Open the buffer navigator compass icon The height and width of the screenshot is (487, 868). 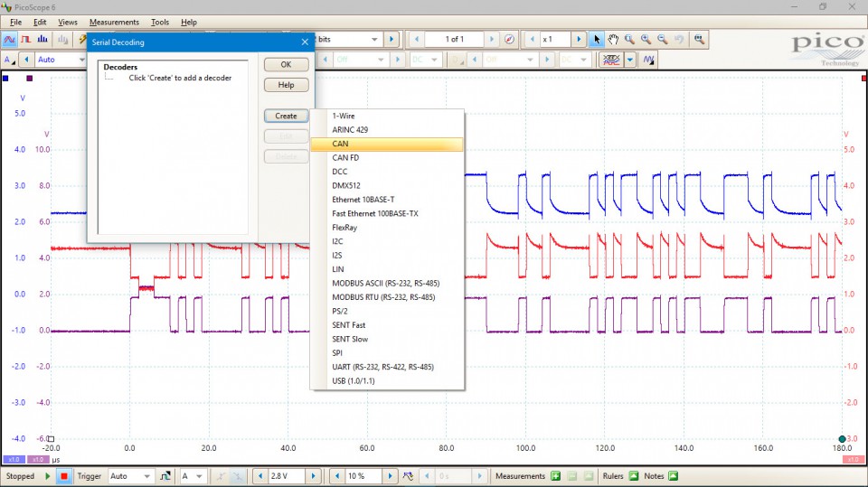509,40
